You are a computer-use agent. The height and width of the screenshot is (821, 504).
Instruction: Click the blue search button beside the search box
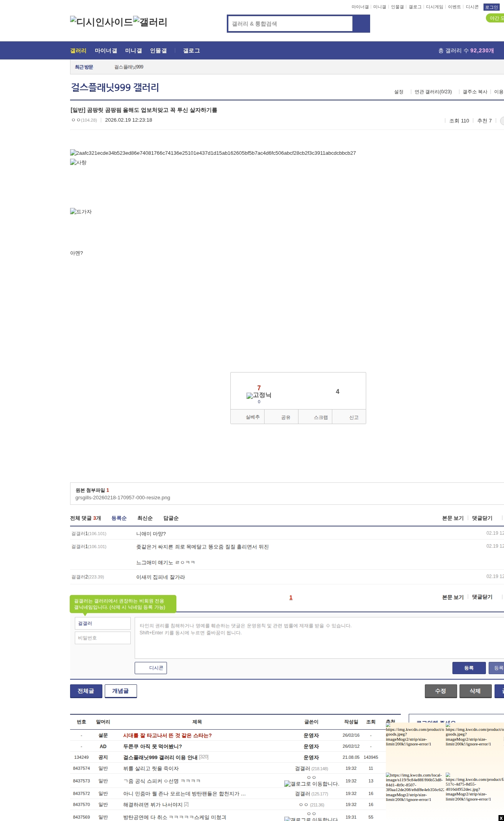[361, 24]
